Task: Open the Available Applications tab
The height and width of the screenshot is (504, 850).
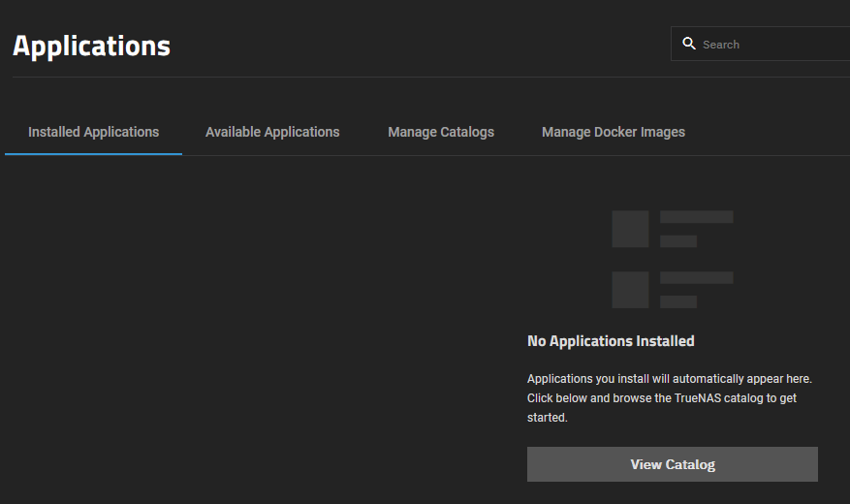Action: 272,132
